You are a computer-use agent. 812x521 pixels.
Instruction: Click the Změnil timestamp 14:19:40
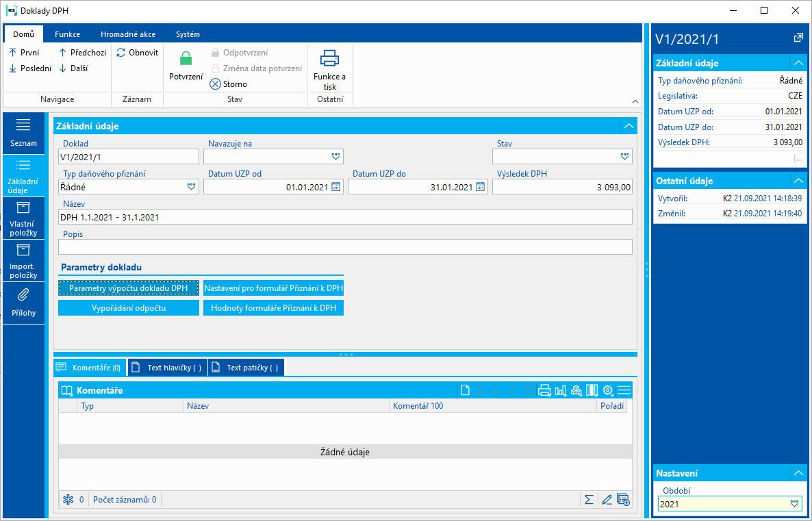click(x=769, y=213)
